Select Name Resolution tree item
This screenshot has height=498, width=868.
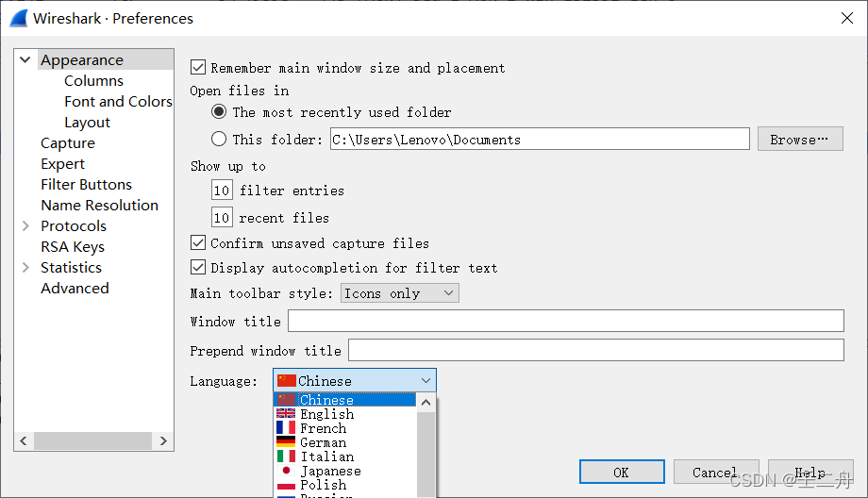[100, 206]
